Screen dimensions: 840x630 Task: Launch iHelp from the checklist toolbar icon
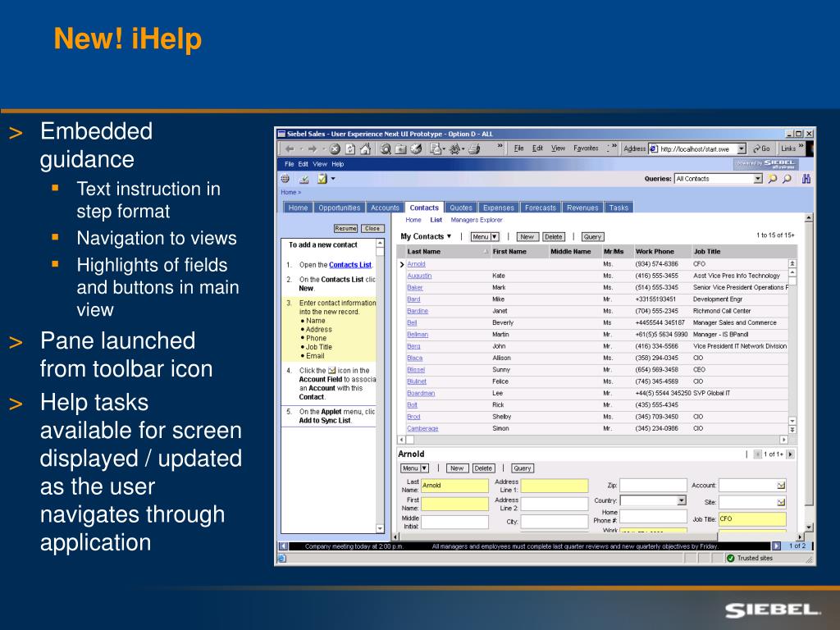click(x=322, y=179)
